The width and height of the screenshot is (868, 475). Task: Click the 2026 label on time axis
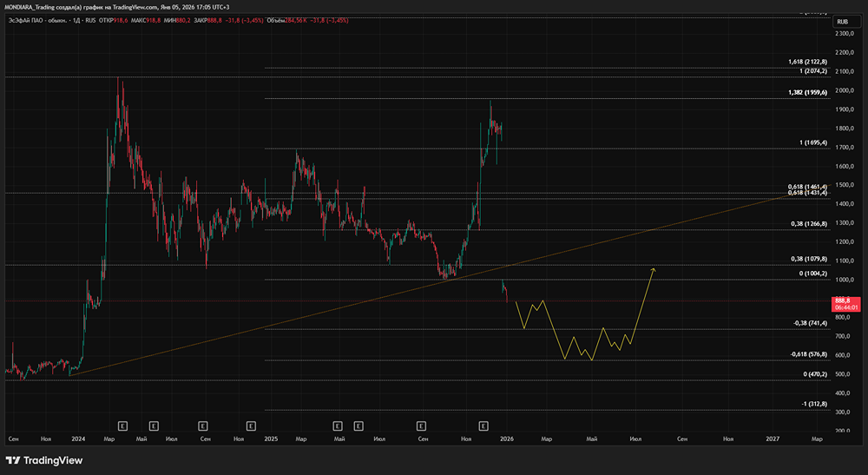(x=505, y=439)
